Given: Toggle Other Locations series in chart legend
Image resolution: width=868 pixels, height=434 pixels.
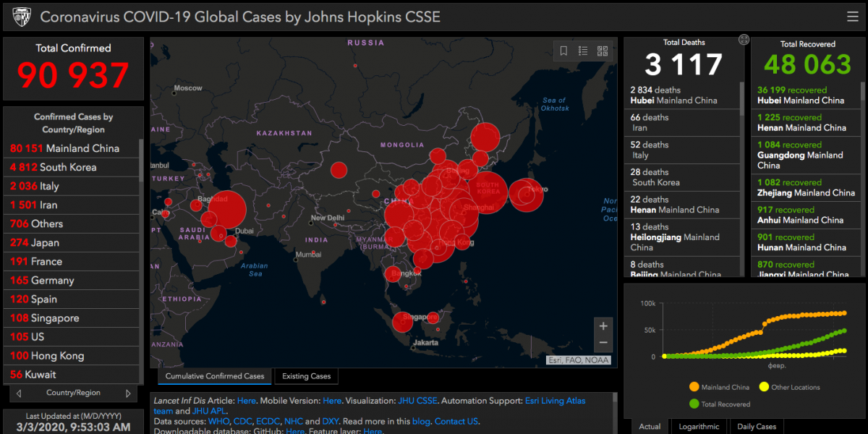Looking at the screenshot, I should coord(788,387).
